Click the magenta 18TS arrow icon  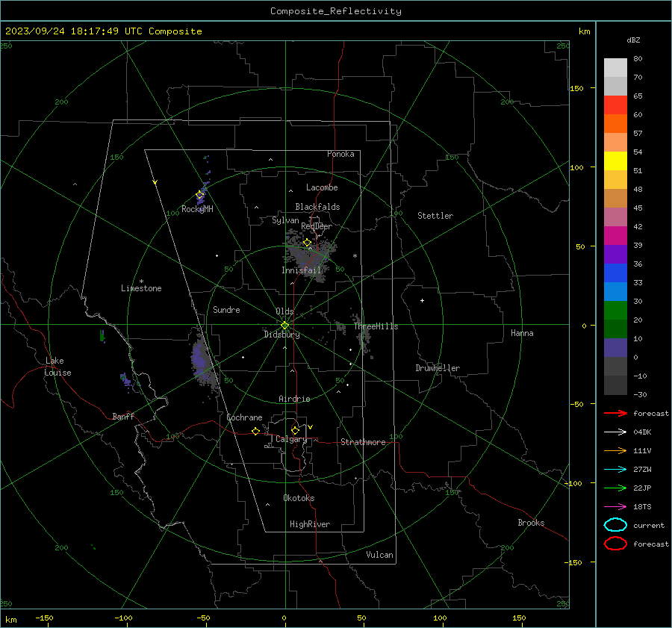pos(615,507)
